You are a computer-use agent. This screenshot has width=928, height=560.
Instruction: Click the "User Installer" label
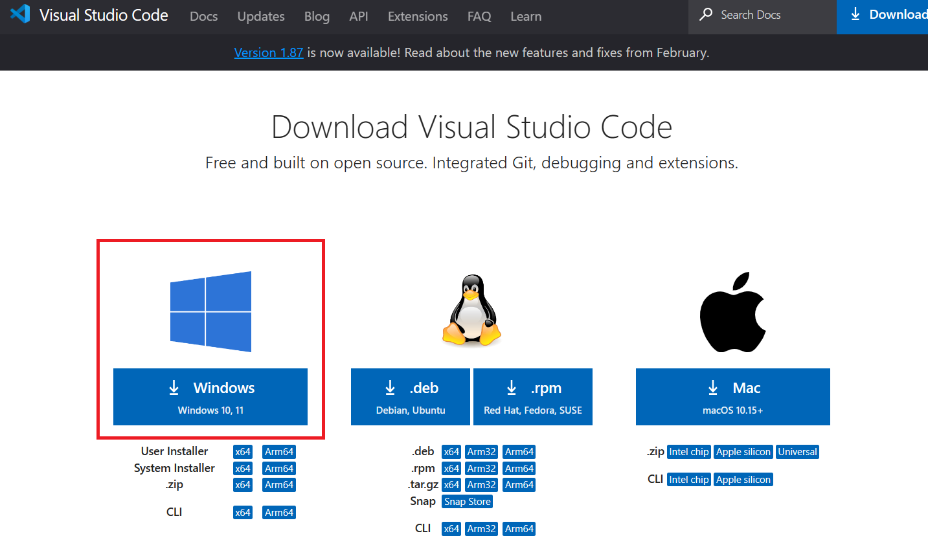tap(174, 451)
